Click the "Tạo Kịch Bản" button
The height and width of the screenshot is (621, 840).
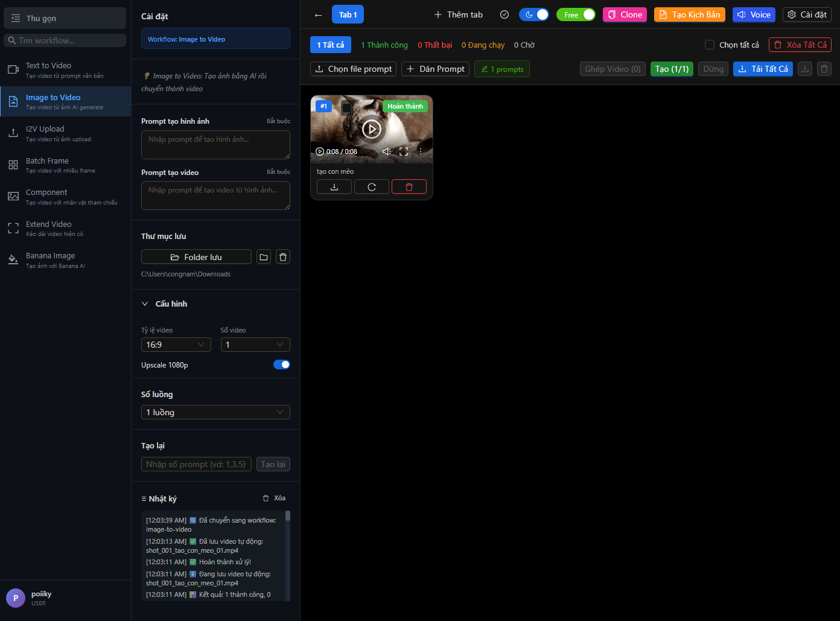[689, 14]
